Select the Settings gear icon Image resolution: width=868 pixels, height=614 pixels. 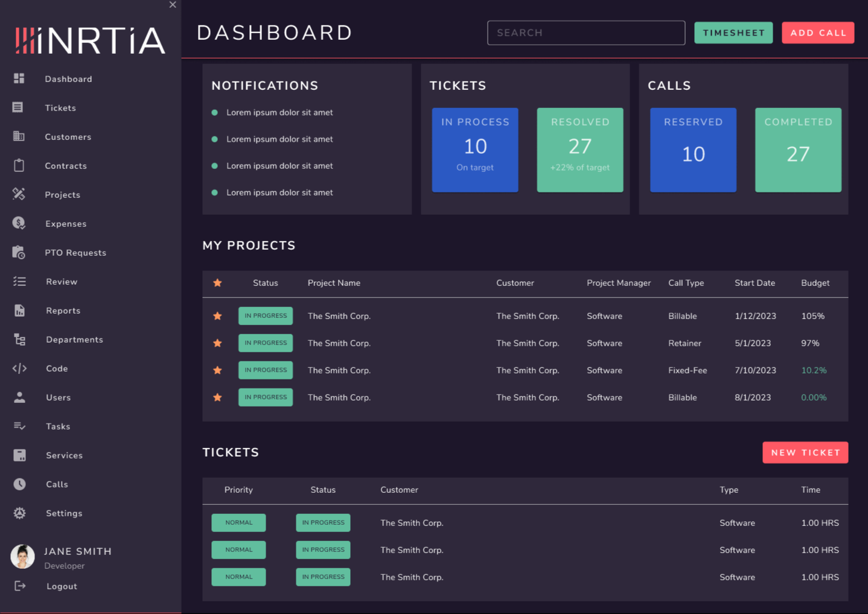[x=19, y=513]
